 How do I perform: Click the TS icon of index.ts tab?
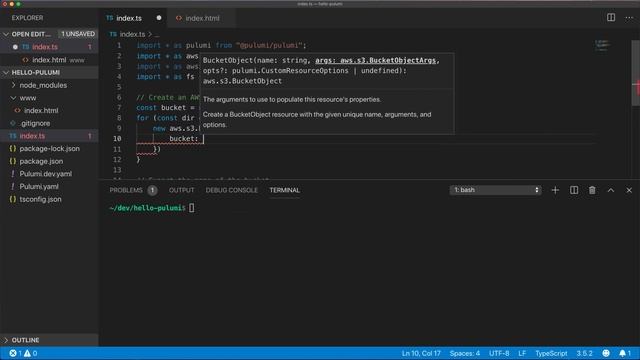point(109,18)
